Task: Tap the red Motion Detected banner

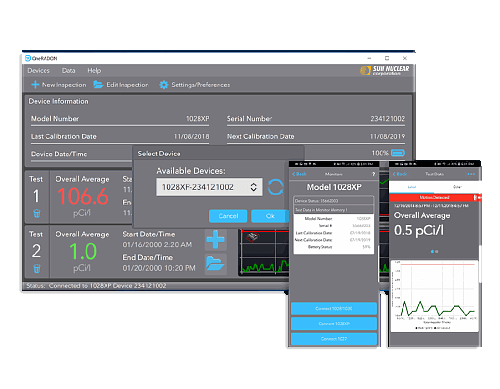Action: (x=434, y=198)
